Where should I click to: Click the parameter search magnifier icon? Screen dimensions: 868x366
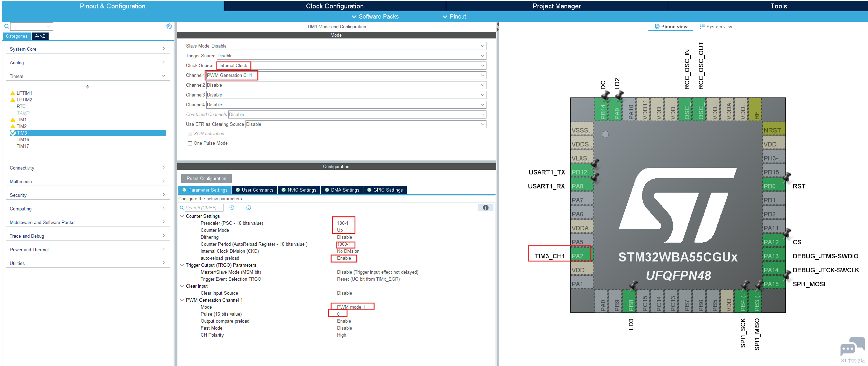pyautogui.click(x=182, y=208)
